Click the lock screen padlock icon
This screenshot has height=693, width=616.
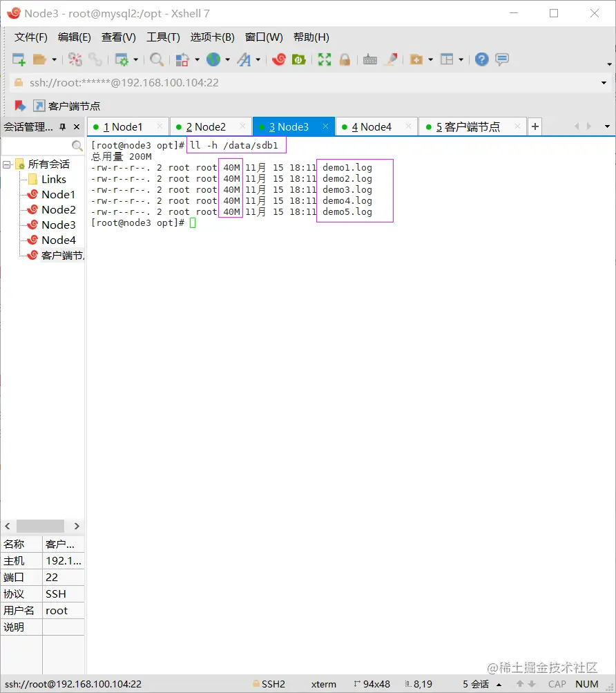click(x=345, y=59)
